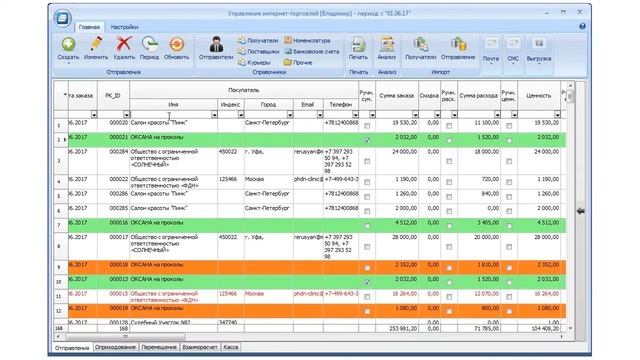Viewport: 640px width, 360px height.
Task: Open the Номенклатура directory
Action: [307, 40]
